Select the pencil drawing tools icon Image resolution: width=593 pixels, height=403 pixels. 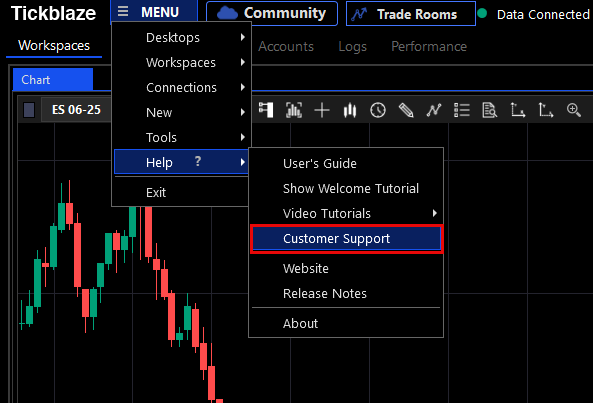406,110
